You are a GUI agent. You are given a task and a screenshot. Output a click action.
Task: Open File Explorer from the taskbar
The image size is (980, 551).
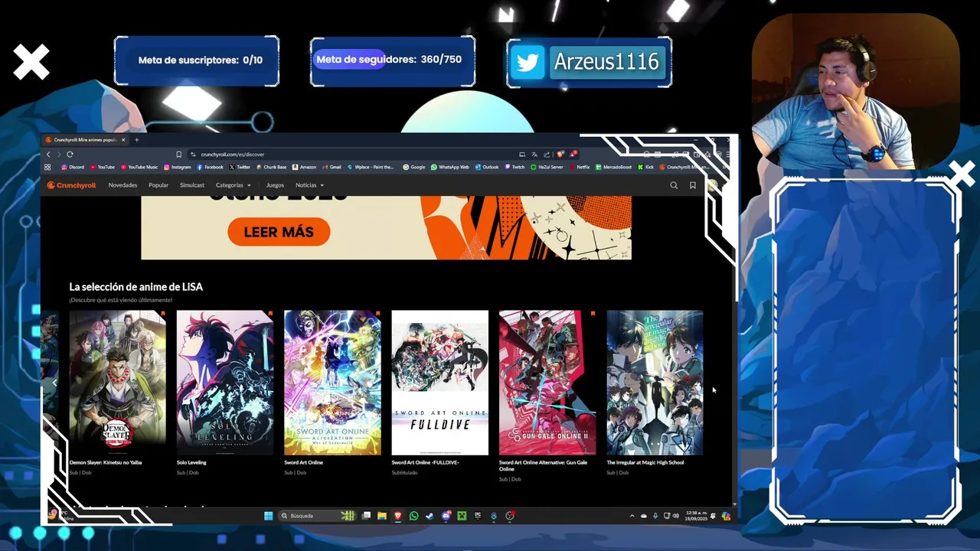[x=381, y=516]
